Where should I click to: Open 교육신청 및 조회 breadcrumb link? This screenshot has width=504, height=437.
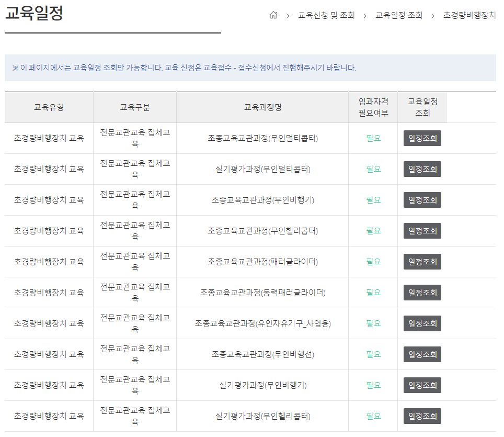(x=326, y=15)
